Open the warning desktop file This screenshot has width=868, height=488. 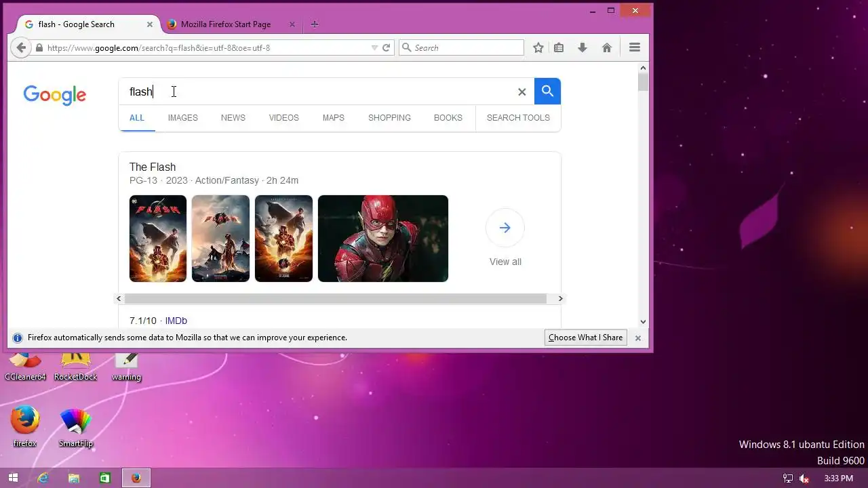pyautogui.click(x=126, y=367)
